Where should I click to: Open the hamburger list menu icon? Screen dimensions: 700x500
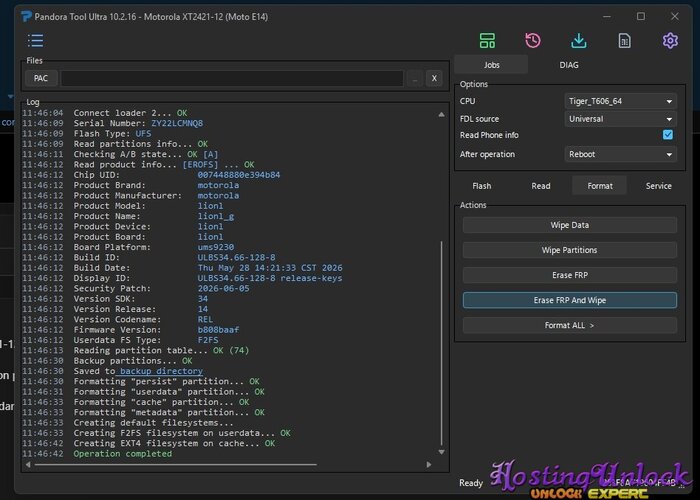(x=35, y=41)
